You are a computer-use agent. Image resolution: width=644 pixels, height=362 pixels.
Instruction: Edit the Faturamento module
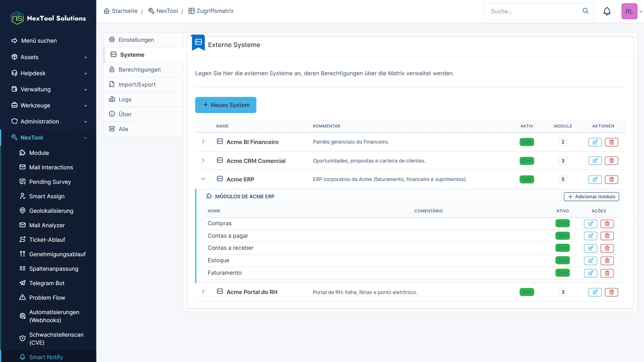point(590,273)
